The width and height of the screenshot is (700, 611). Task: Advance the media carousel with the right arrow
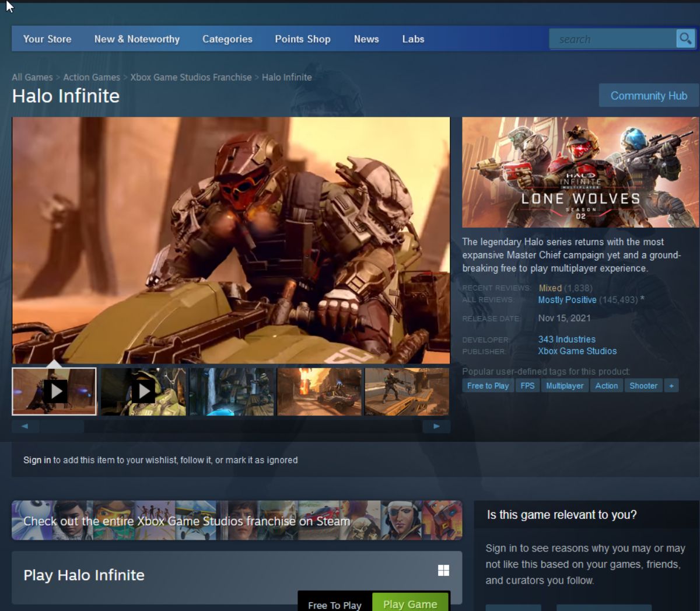tap(437, 426)
